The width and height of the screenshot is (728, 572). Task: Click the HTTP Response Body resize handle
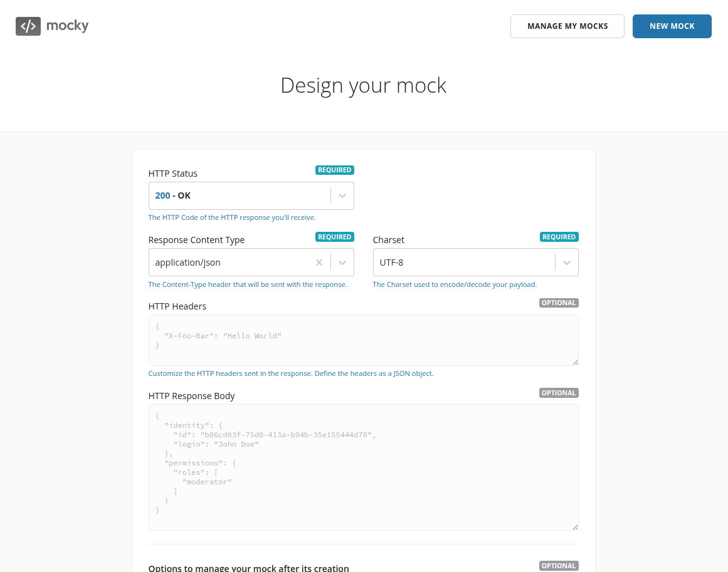pyautogui.click(x=574, y=526)
